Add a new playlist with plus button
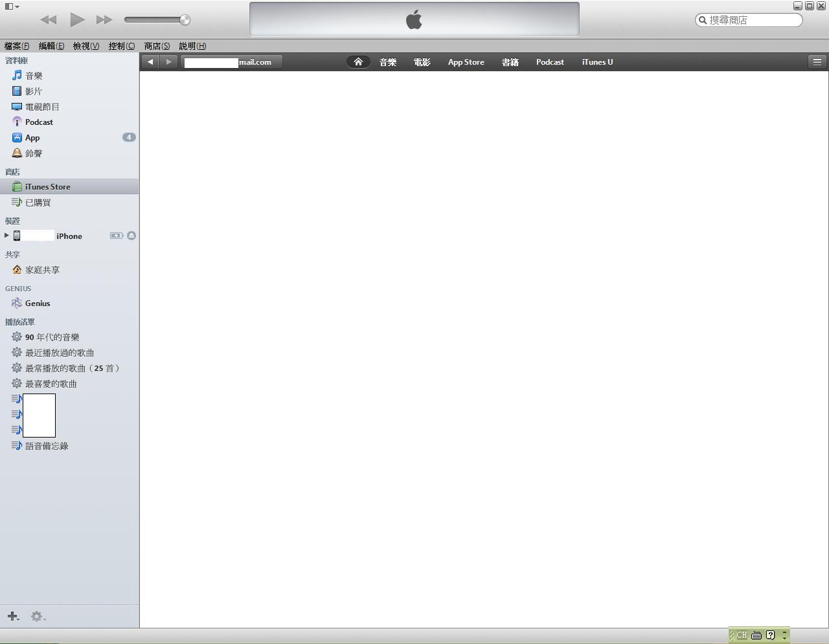The width and height of the screenshot is (829, 644). coord(13,616)
